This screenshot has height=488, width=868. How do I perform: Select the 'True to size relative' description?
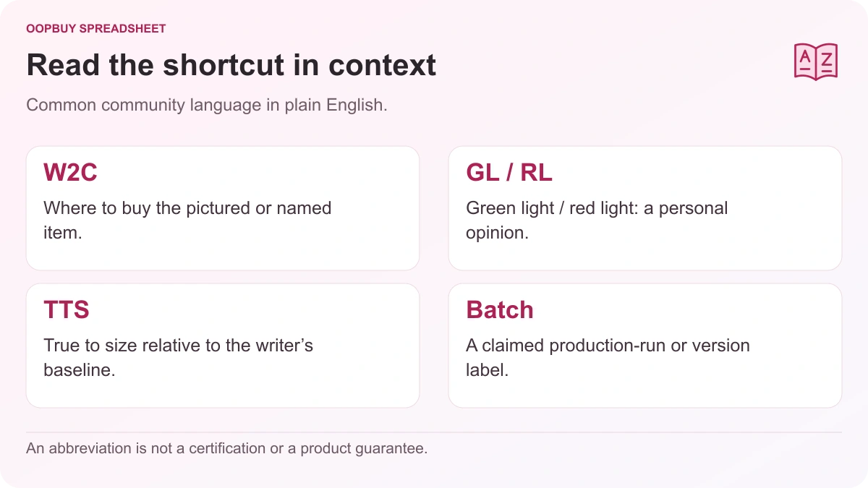178,358
